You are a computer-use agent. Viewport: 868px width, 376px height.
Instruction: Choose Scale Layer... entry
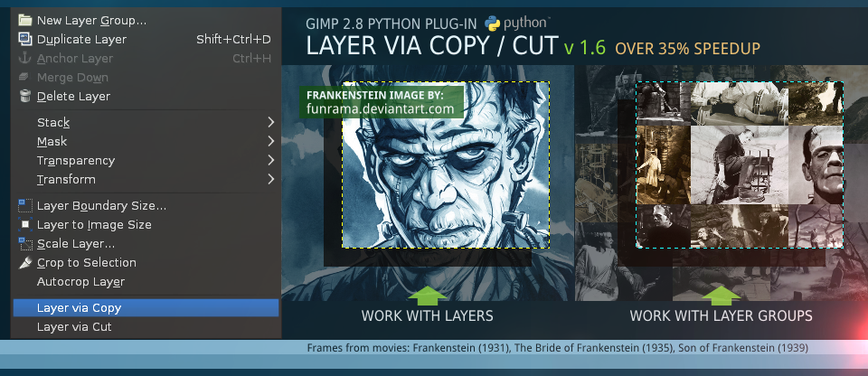pyautogui.click(x=146, y=243)
